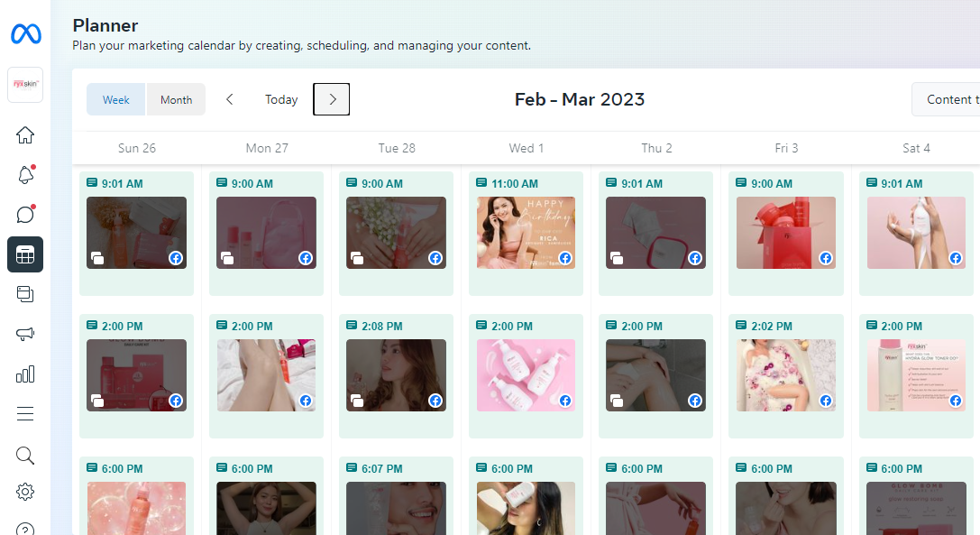Open Monday 2:00 PM post thumbnail
980x535 pixels.
tap(266, 375)
